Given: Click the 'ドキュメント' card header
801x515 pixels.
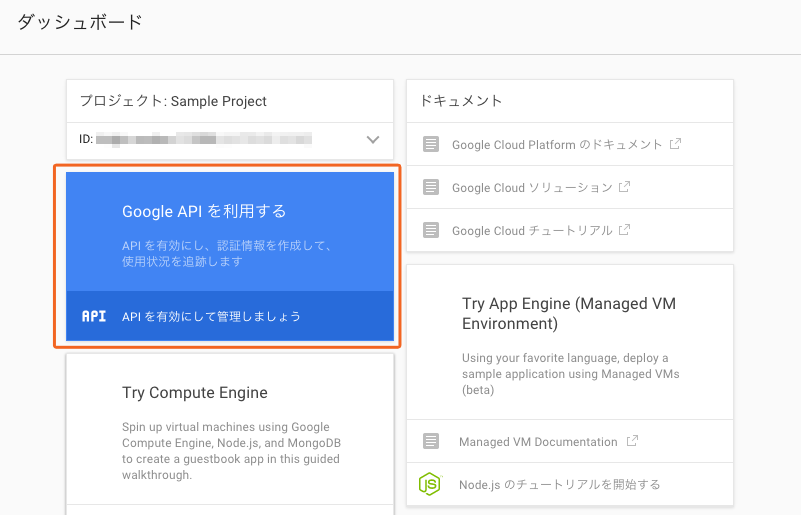Looking at the screenshot, I should [461, 101].
